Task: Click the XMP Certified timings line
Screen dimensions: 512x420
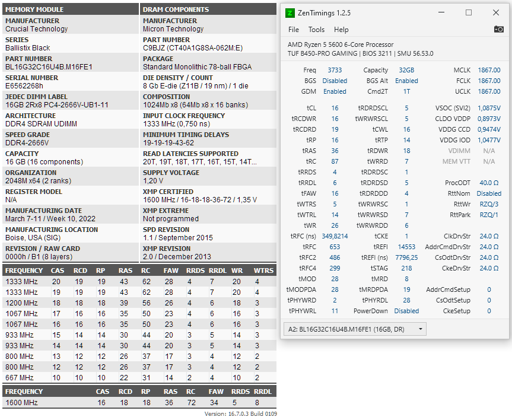Action: tap(200, 200)
